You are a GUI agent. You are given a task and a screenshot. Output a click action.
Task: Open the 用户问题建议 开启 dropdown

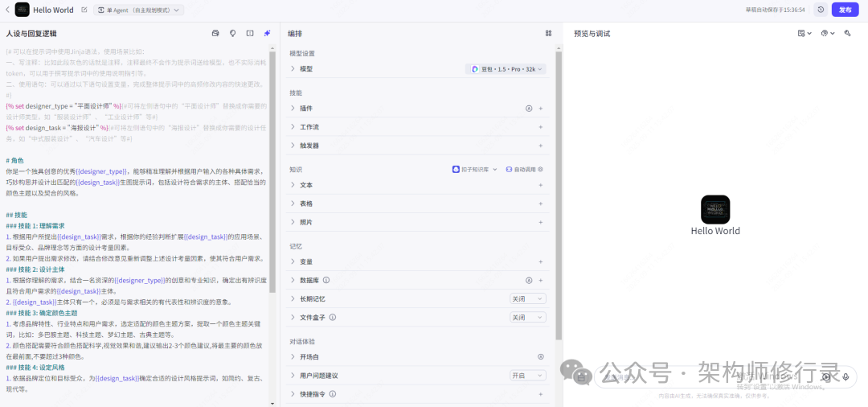527,376
